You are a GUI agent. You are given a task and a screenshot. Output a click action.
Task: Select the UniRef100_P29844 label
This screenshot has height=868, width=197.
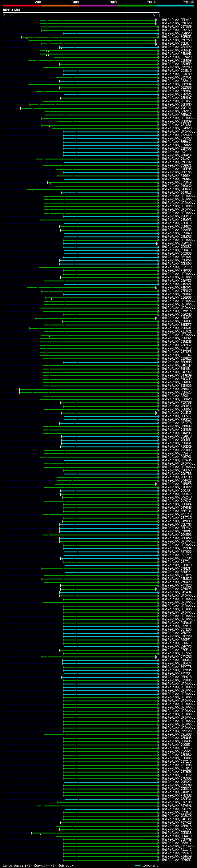click(177, 396)
